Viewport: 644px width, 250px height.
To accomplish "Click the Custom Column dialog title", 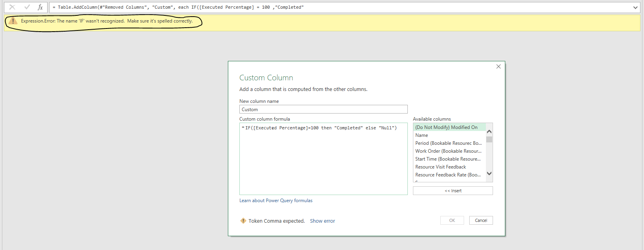I will pyautogui.click(x=266, y=78).
